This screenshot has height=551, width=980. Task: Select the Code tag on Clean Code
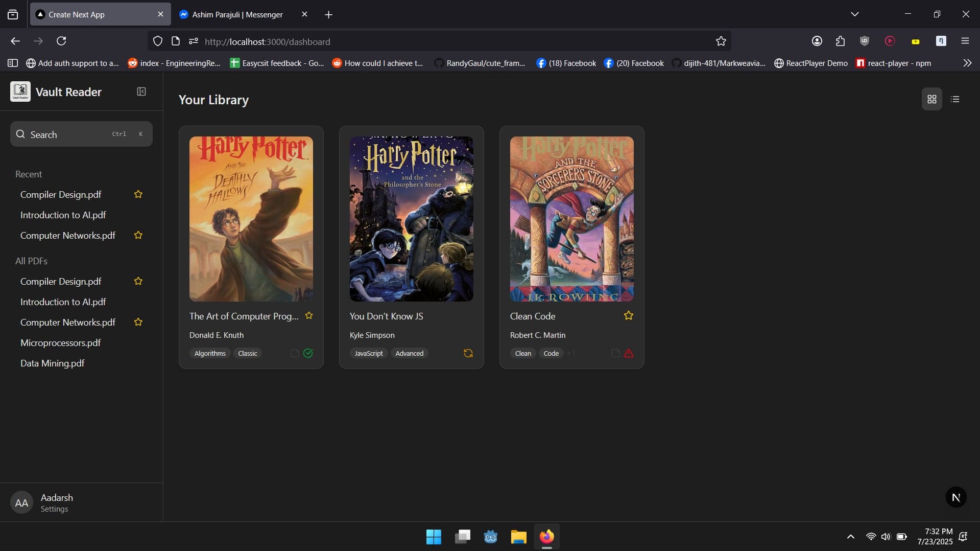(551, 353)
